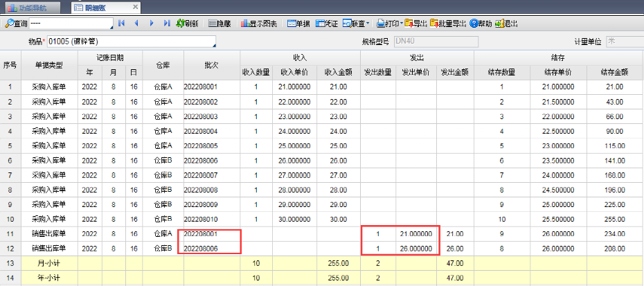Click 批量导出 batch export

click(447, 24)
